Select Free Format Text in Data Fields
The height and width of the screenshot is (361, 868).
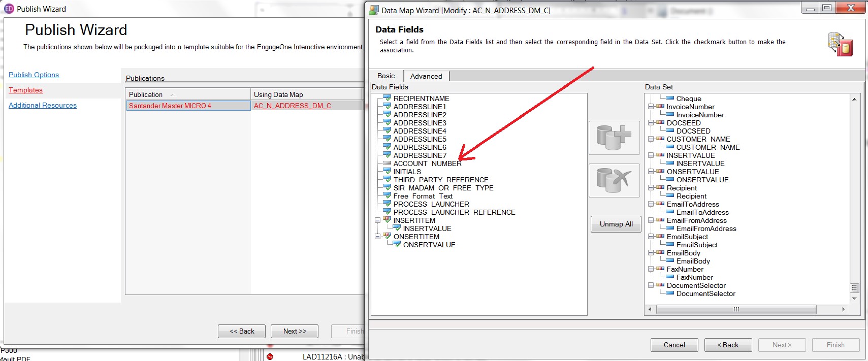point(423,196)
